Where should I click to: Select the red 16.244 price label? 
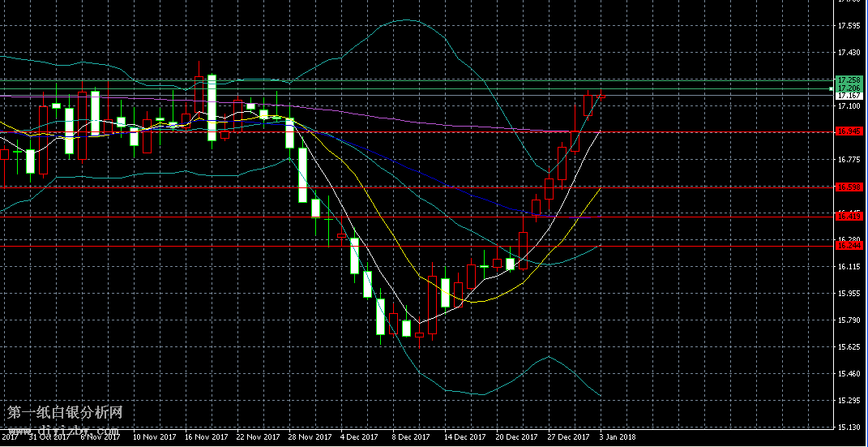(849, 245)
